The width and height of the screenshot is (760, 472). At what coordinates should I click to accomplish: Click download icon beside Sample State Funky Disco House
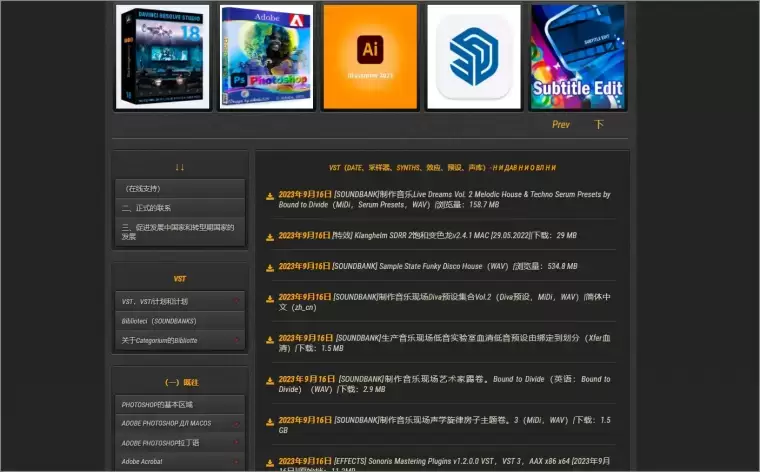270,268
